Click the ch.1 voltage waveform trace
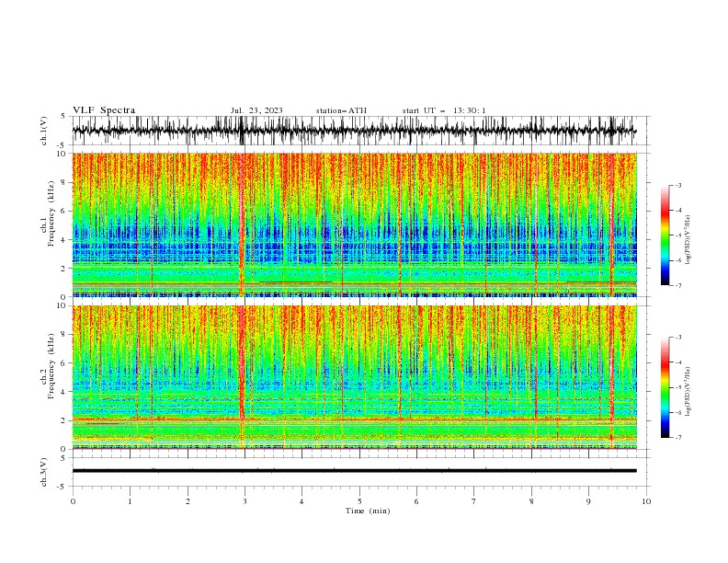The image size is (728, 563). pos(354,131)
